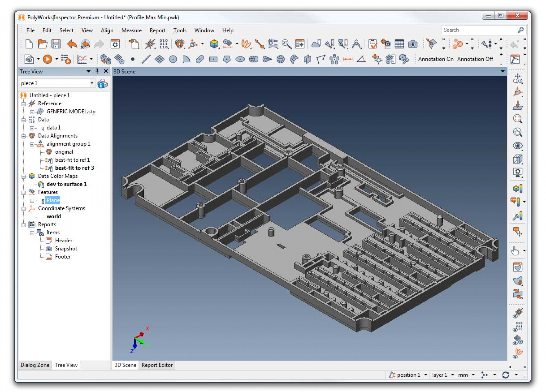Click the orange Play sequence icon
Image resolution: width=546 pixels, height=392 pixels.
pos(47,59)
